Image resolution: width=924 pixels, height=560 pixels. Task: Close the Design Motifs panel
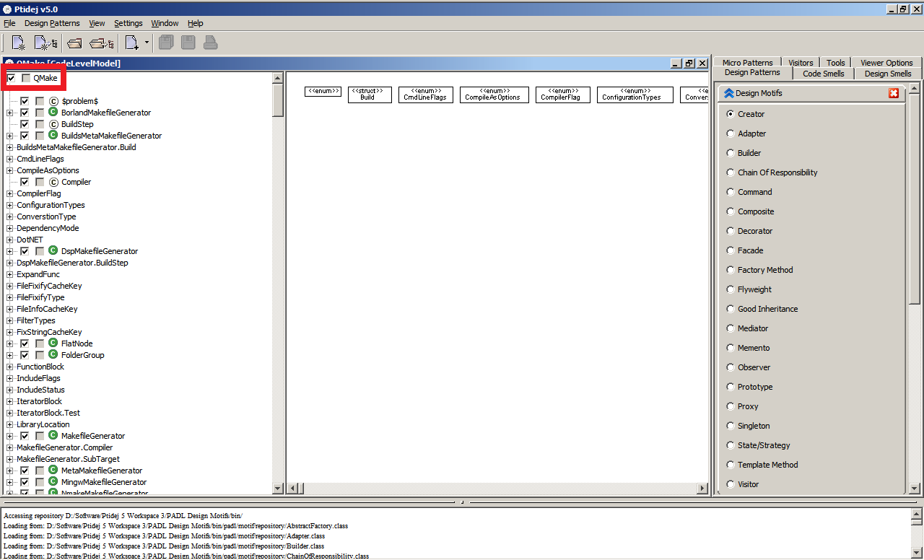coord(894,92)
